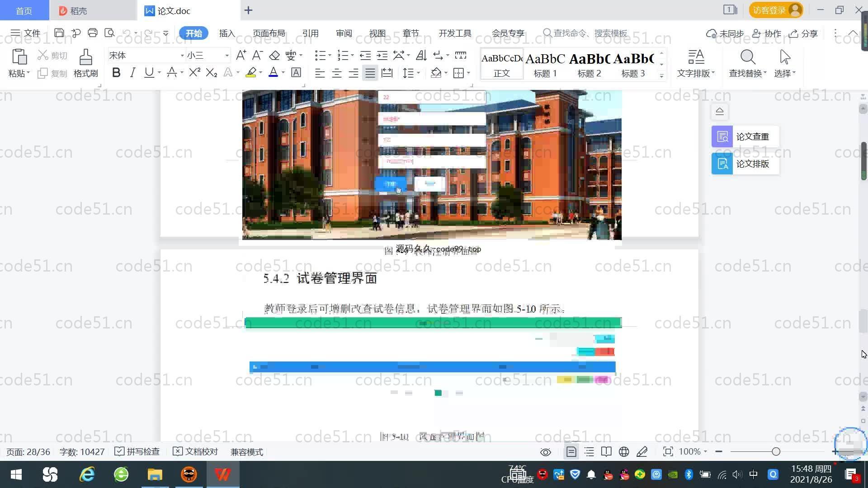The height and width of the screenshot is (488, 868).
Task: Click the superscript icon
Action: (194, 73)
